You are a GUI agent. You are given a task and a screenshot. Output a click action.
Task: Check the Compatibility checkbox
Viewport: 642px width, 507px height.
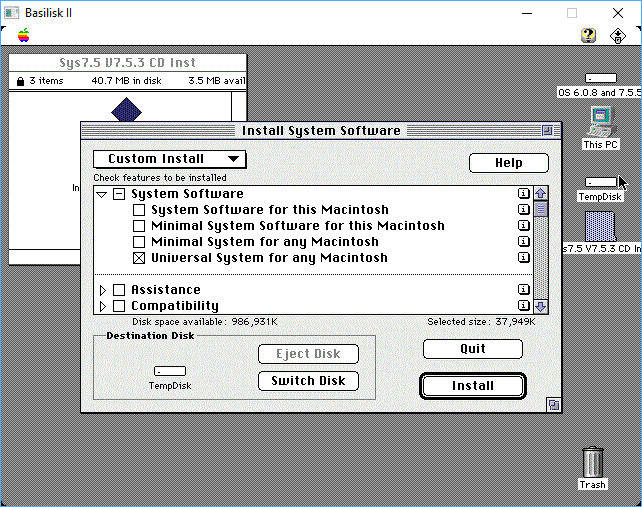119,306
